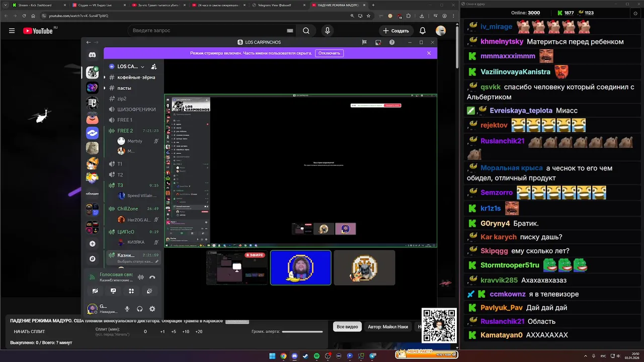
Task: Click username khmelnytsky in chat
Action: (x=502, y=42)
